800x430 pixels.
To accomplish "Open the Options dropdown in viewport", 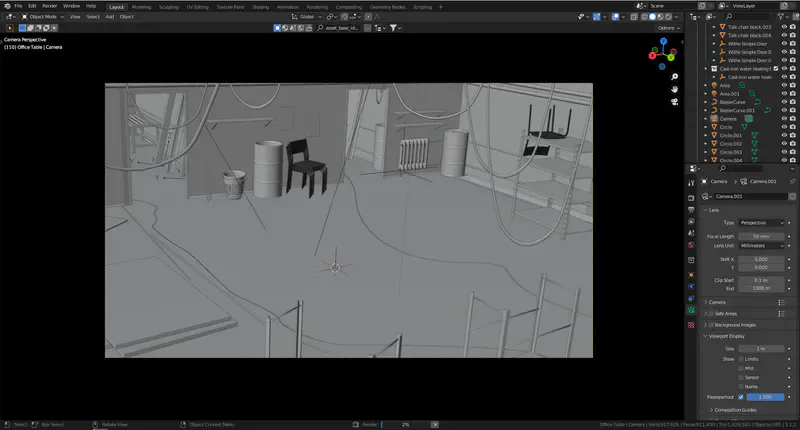I will tap(668, 28).
